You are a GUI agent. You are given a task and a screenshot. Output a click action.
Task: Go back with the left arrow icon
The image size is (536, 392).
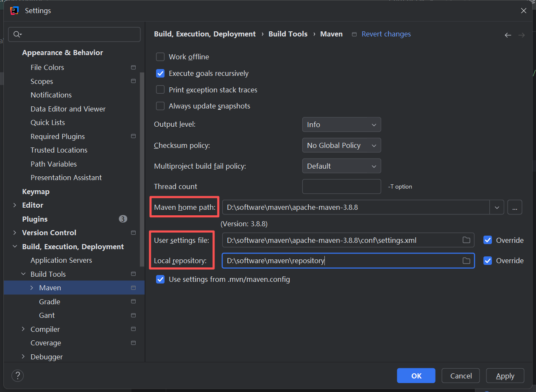coord(508,35)
